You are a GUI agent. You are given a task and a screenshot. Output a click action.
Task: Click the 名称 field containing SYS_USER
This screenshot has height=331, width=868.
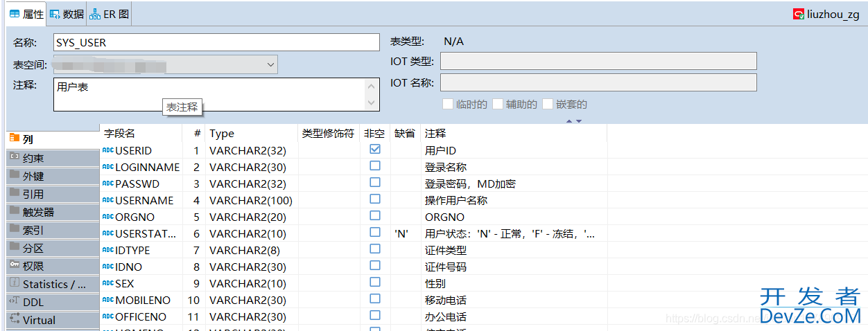[x=216, y=42]
